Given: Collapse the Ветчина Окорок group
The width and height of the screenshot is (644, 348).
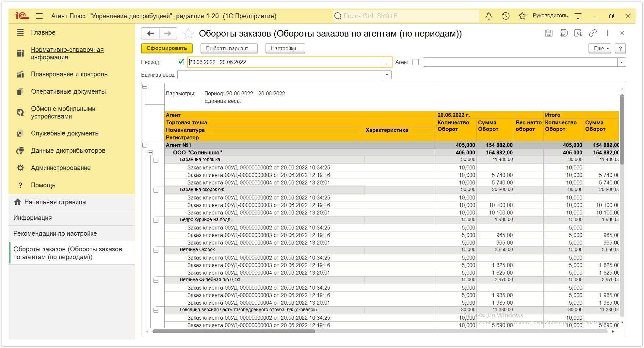Looking at the screenshot, I should click(156, 250).
